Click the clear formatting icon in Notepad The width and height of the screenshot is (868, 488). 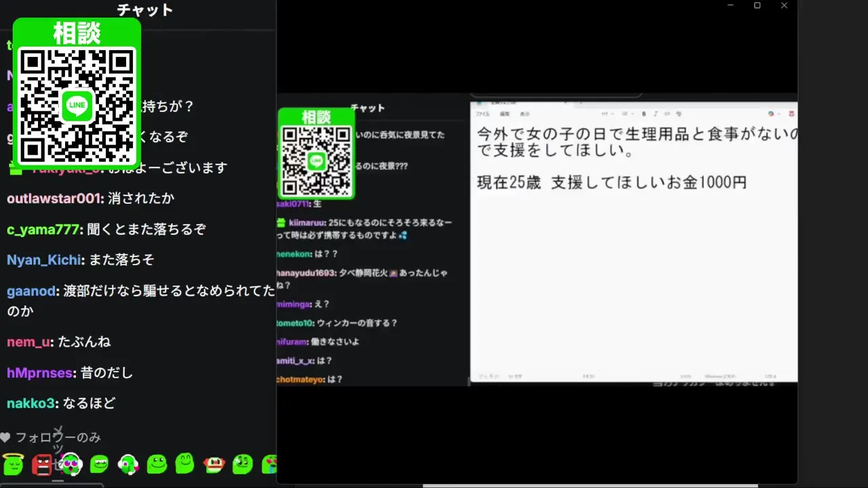pos(678,113)
